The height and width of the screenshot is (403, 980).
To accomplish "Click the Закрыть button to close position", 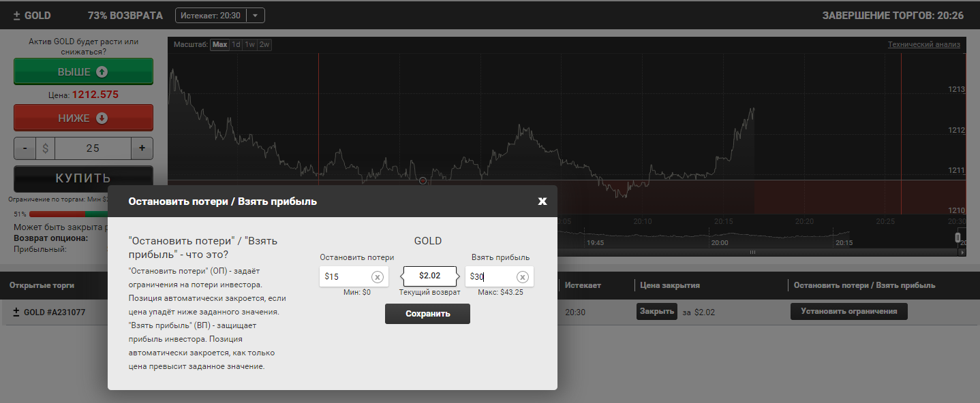I will point(656,312).
